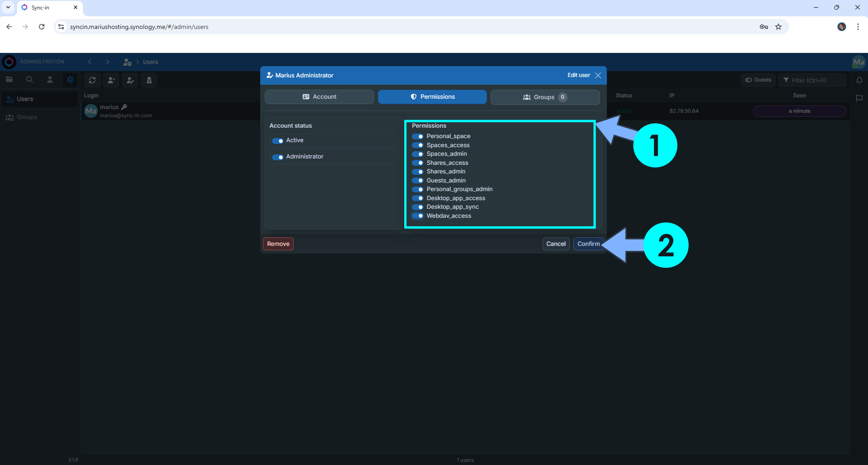Toggle the Guests filter above the user list
The height and width of the screenshot is (465, 868).
tap(758, 80)
